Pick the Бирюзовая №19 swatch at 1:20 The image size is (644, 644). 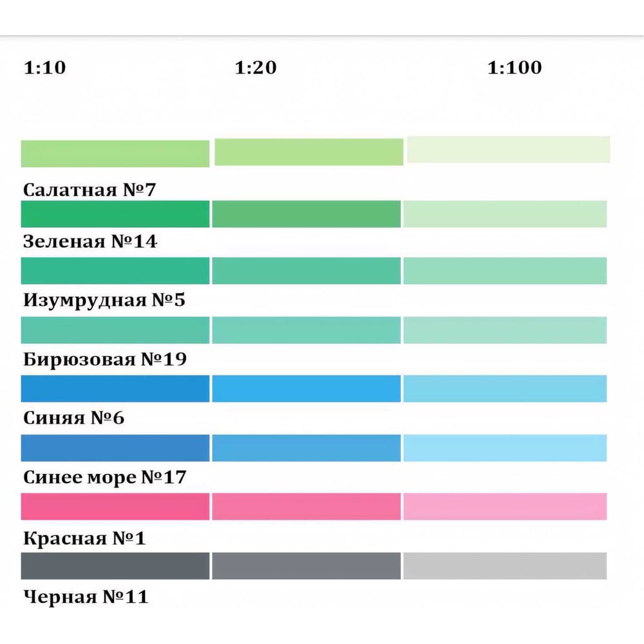click(306, 330)
